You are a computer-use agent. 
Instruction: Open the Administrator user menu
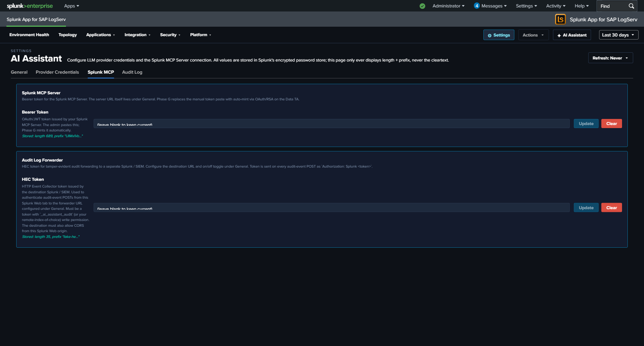[448, 6]
